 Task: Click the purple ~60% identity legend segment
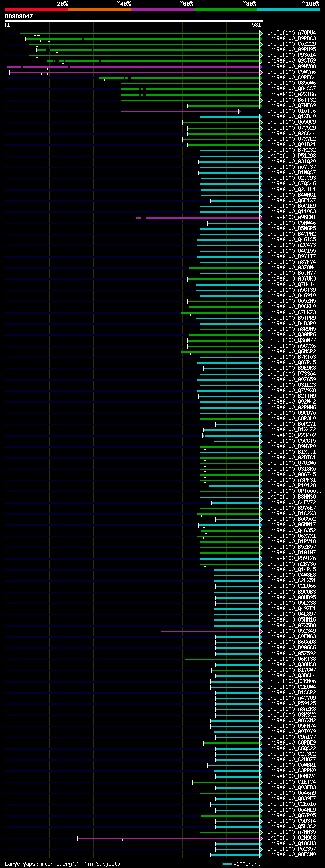pos(162,9)
